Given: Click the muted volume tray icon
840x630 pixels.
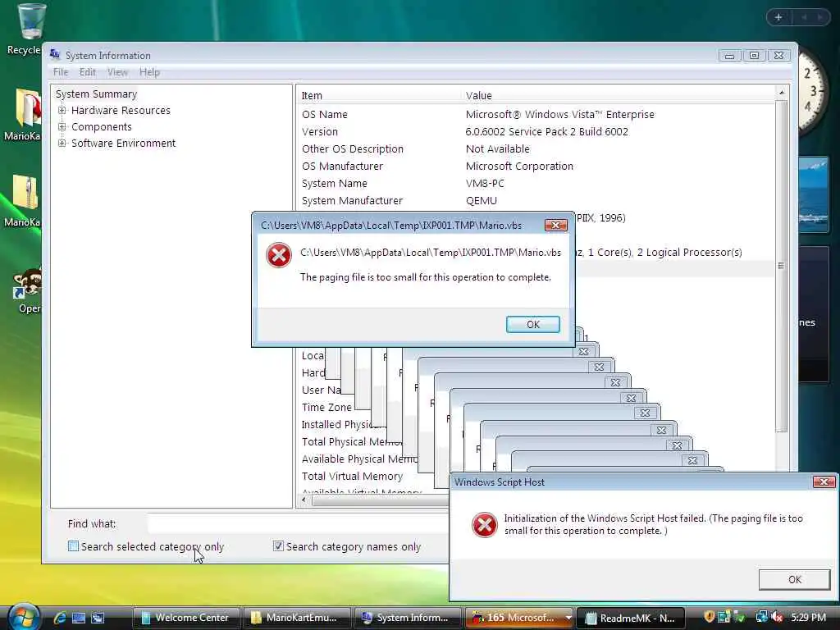Looking at the screenshot, I should pos(778,617).
